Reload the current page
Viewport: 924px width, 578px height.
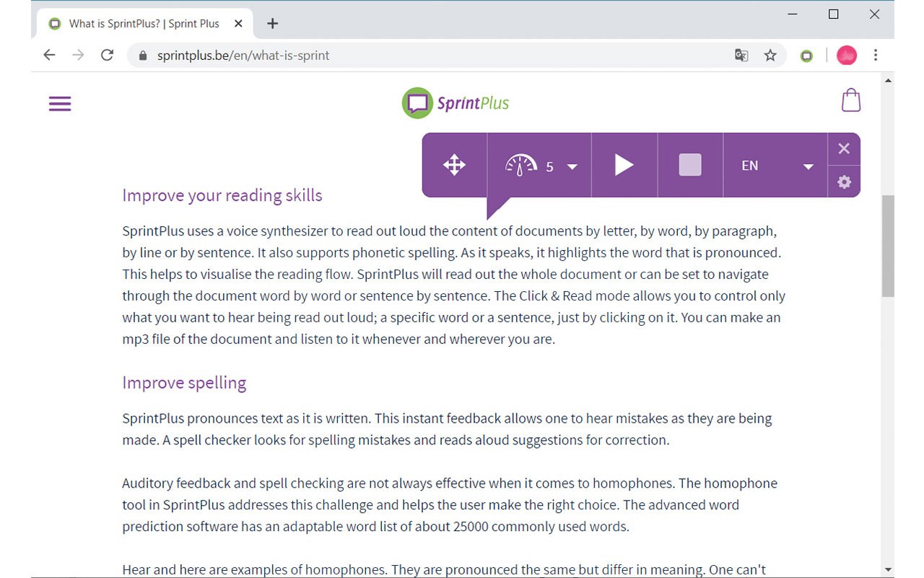(x=108, y=55)
